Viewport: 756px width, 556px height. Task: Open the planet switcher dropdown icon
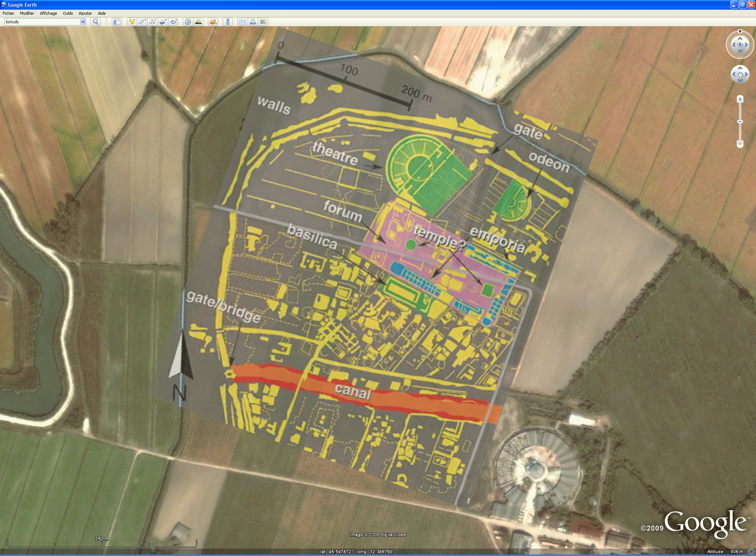click(213, 22)
